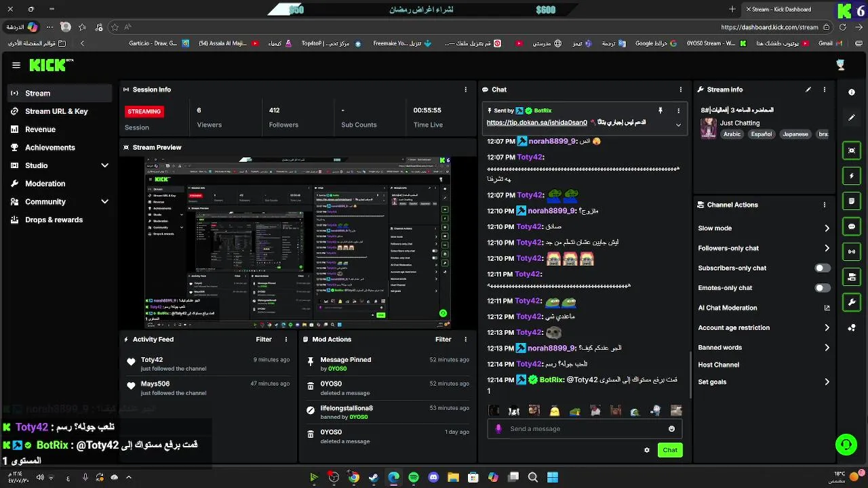Viewport: 868px width, 488px height.
Task: Open chat settings gear icon
Action: point(647,450)
